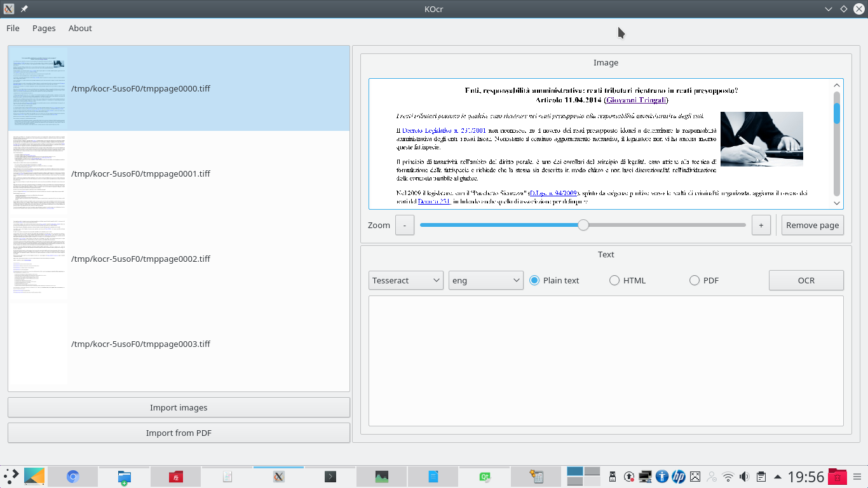868x488 pixels.
Task: Click the red trash folder icon
Action: tap(837, 477)
